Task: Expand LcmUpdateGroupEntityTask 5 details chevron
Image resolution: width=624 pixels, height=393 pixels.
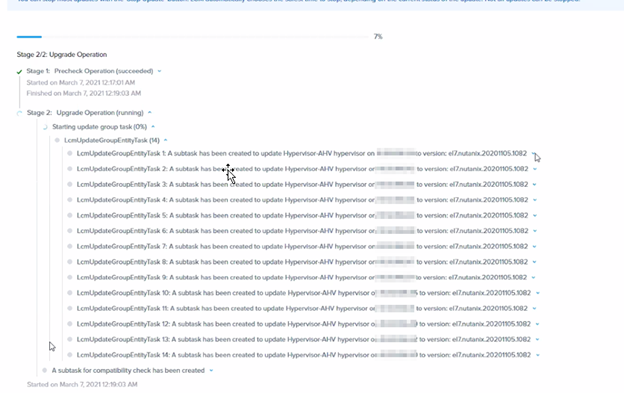Action: click(535, 216)
